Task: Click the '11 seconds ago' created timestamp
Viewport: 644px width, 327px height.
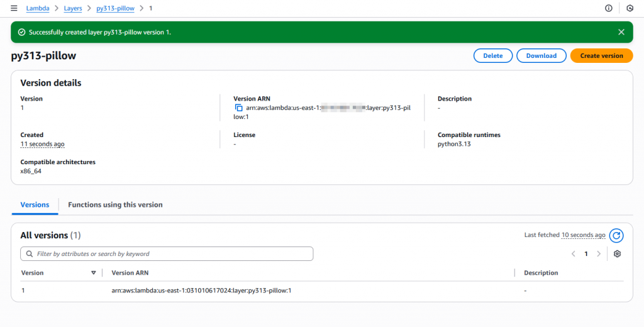Action: pyautogui.click(x=42, y=144)
